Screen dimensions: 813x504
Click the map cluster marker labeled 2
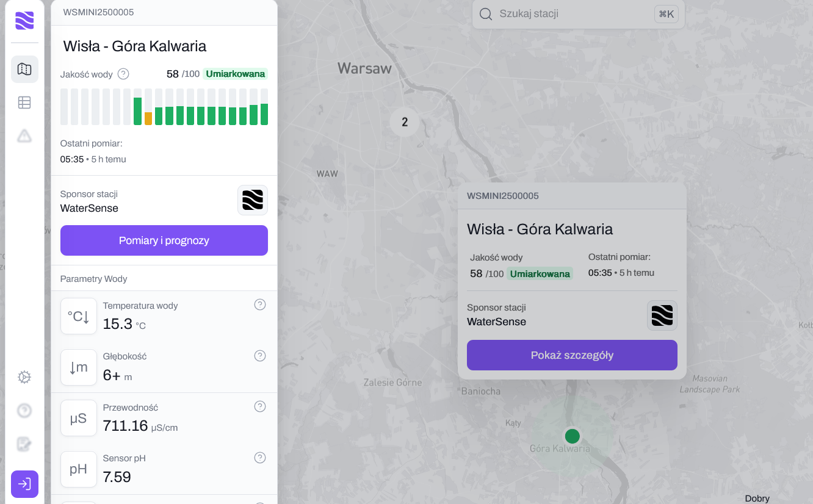[x=405, y=122]
